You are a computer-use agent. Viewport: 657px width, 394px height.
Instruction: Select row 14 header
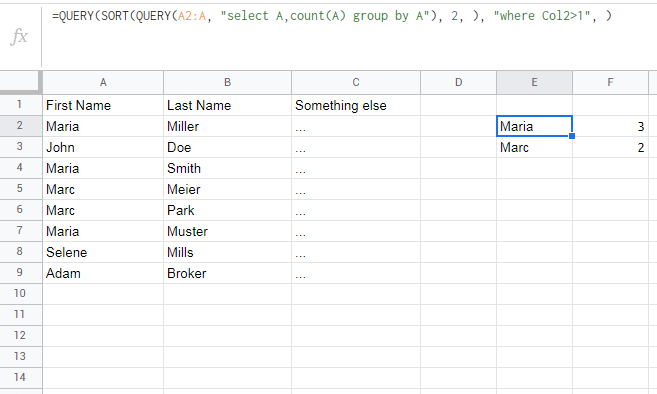(x=21, y=377)
